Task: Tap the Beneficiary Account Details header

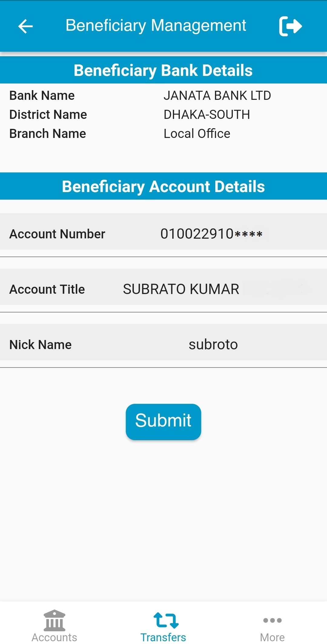Action: click(x=163, y=186)
